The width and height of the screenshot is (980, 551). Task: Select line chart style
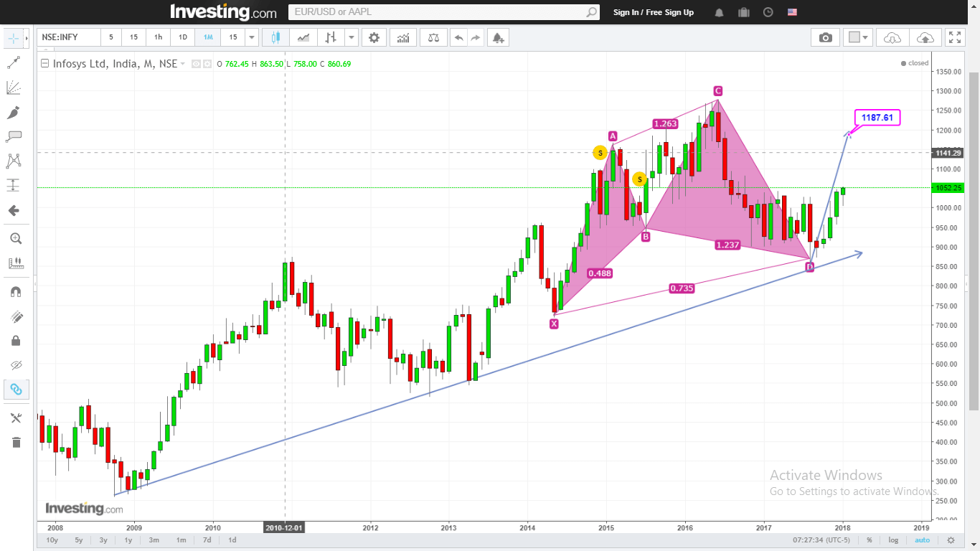click(x=303, y=37)
